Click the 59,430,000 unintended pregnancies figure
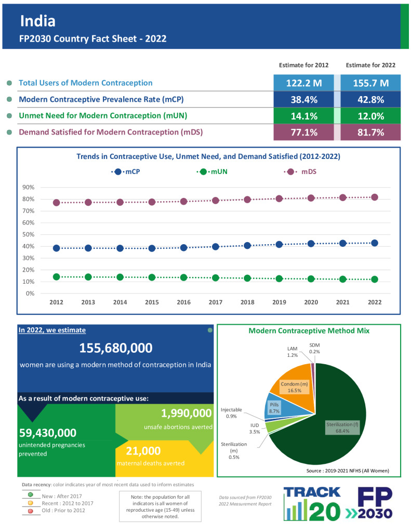This screenshot has width=411, height=532. click(x=48, y=433)
